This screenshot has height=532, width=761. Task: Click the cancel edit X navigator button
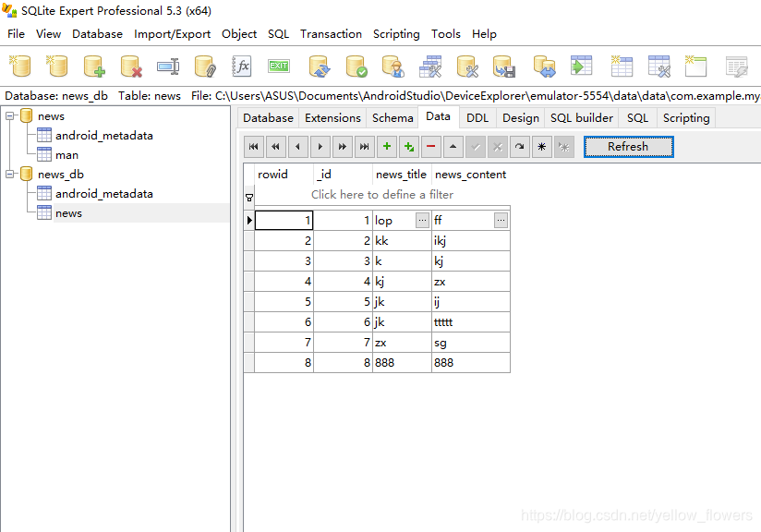pyautogui.click(x=498, y=147)
